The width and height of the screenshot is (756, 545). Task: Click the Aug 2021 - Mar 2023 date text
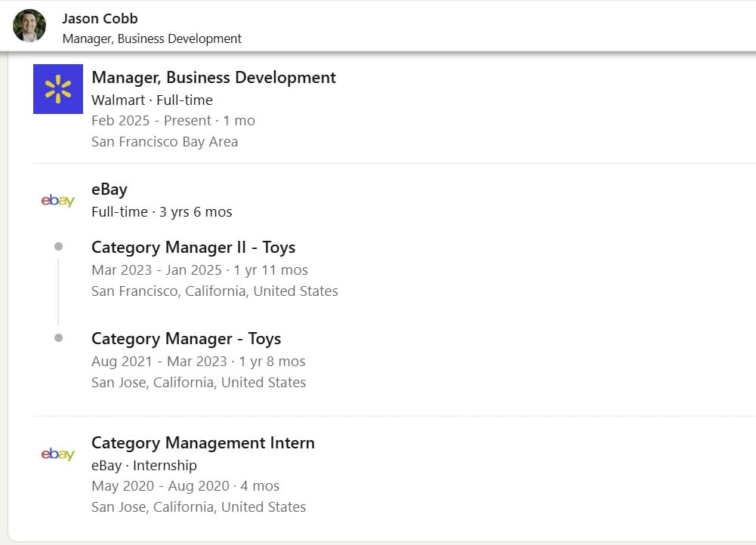(159, 361)
